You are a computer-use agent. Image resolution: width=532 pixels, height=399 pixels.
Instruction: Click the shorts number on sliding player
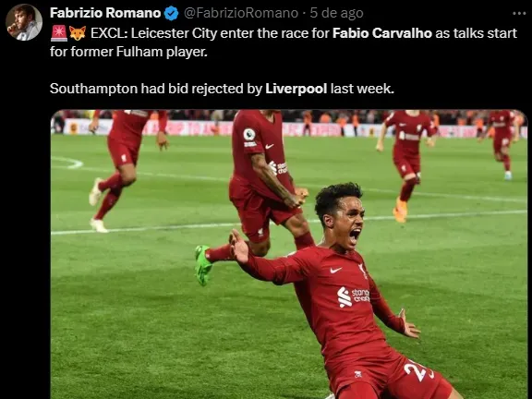click(x=416, y=369)
